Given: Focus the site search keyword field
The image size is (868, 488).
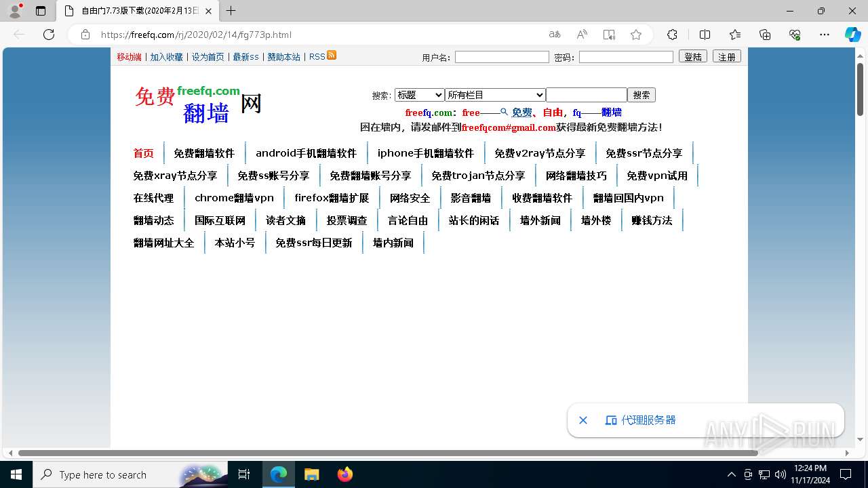Looking at the screenshot, I should click(x=587, y=95).
